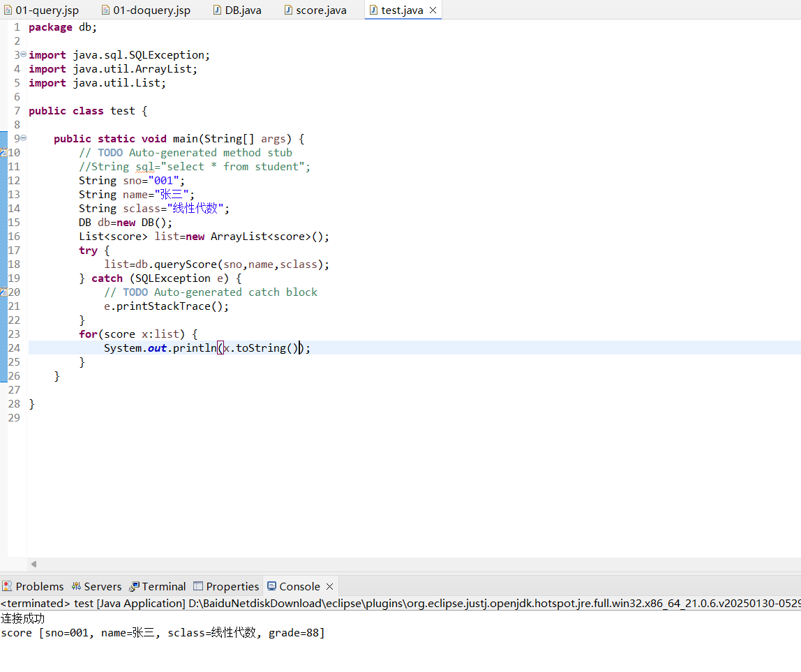Click the string "线性代数" on line 14
Viewport: 801px width, 672px height.
(x=195, y=209)
